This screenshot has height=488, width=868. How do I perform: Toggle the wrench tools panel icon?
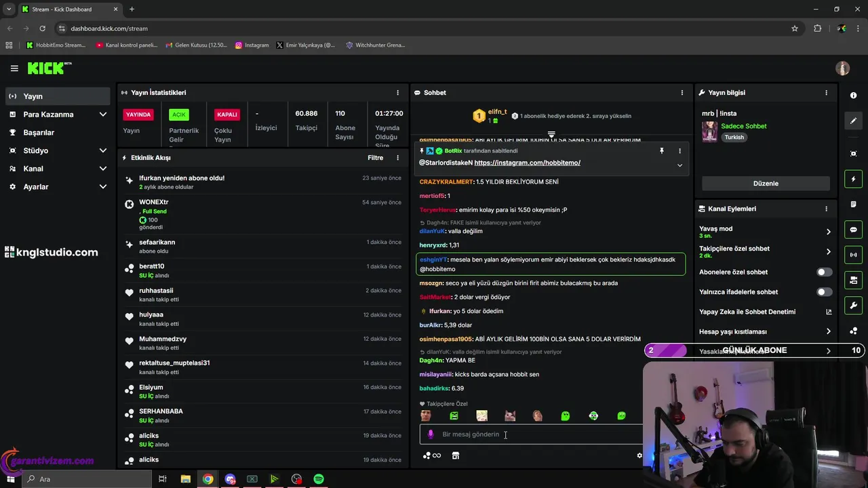(854, 306)
